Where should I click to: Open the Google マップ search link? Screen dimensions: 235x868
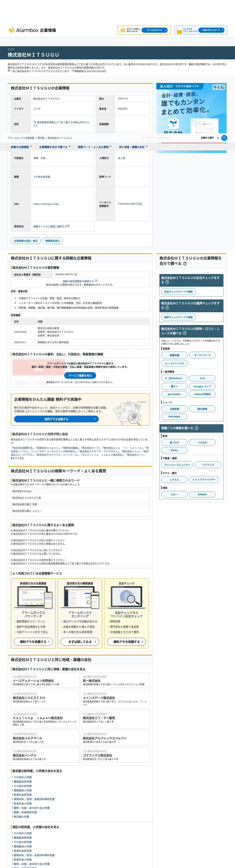[202, 386]
